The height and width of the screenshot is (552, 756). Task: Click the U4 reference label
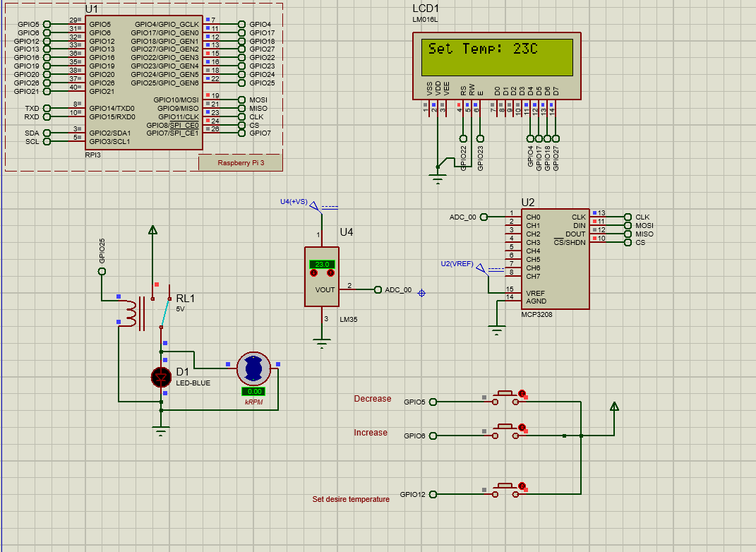[347, 232]
